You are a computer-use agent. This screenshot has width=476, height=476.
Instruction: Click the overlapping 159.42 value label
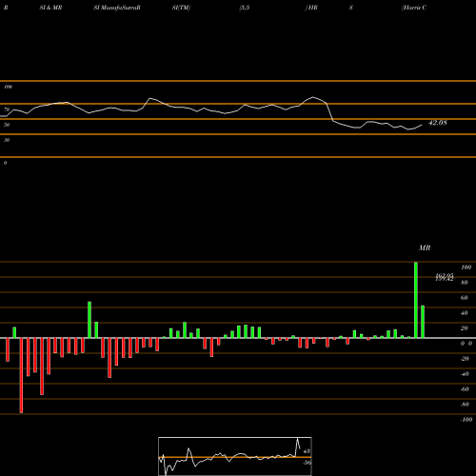(x=445, y=279)
